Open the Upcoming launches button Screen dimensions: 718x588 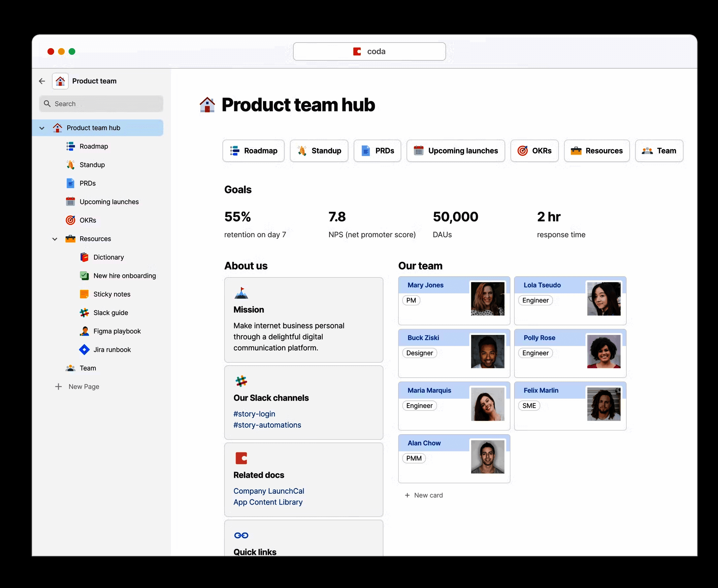click(456, 151)
